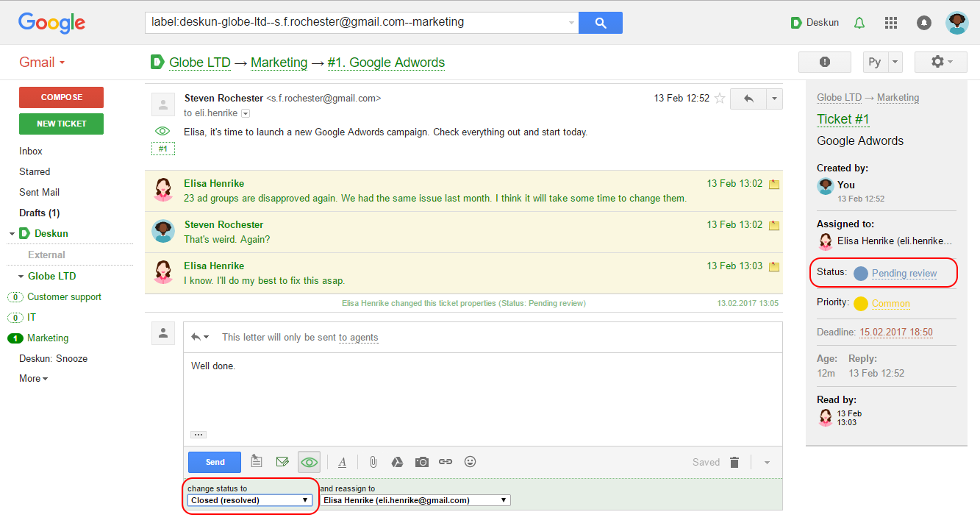The width and height of the screenshot is (980, 523).
Task: Open the Globe LTD label
Action: (x=51, y=276)
